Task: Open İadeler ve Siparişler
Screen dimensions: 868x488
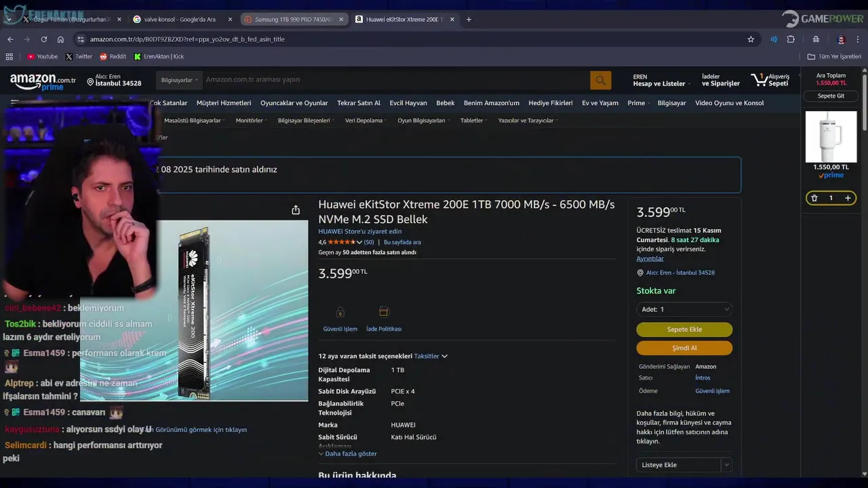Action: point(721,80)
